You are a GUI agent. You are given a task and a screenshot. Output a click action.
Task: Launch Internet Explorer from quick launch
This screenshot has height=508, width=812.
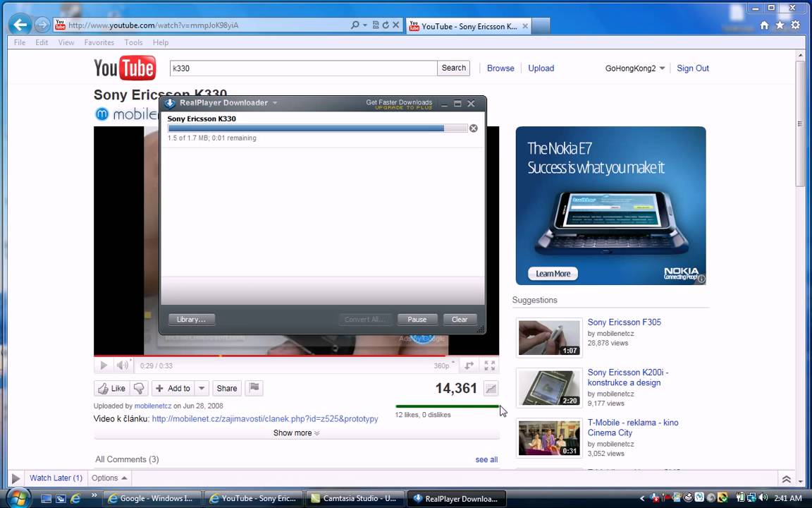coord(75,499)
